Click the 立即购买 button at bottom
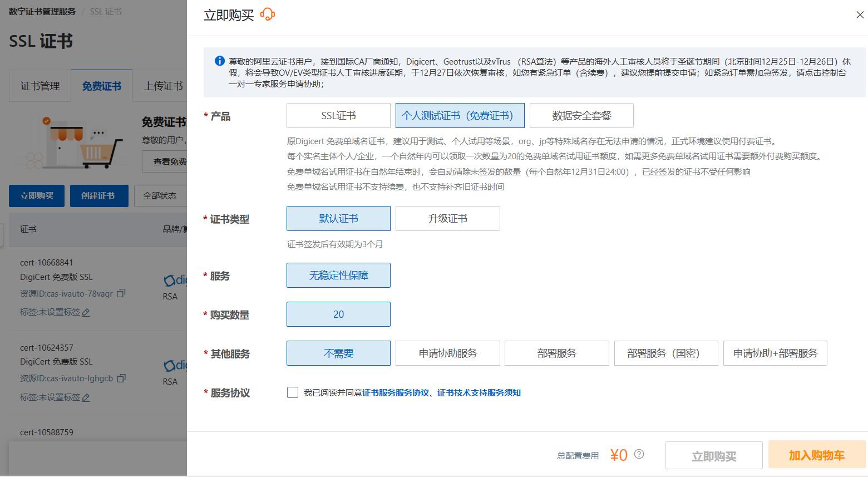 pos(714,456)
